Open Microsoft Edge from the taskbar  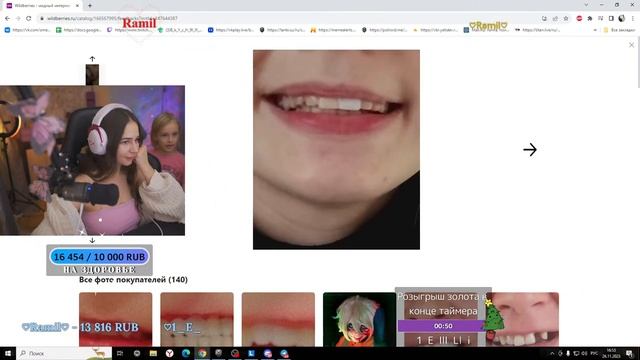[x=186, y=353]
